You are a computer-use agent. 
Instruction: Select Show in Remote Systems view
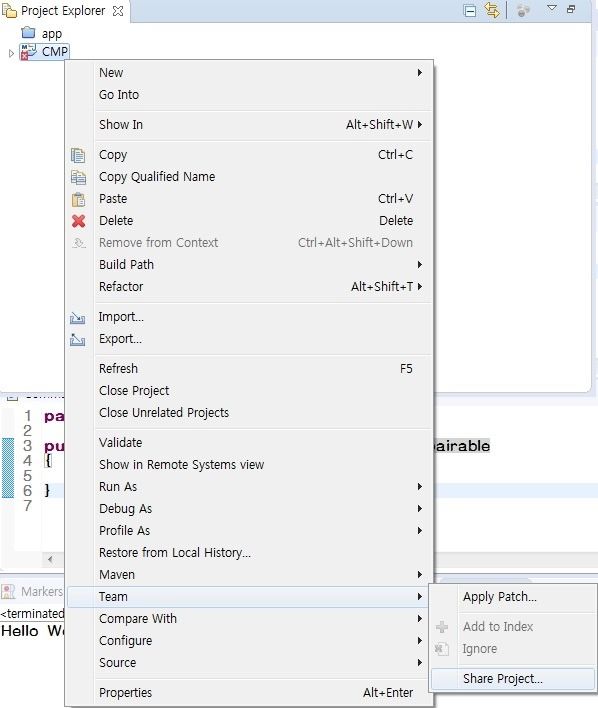[x=250, y=465]
